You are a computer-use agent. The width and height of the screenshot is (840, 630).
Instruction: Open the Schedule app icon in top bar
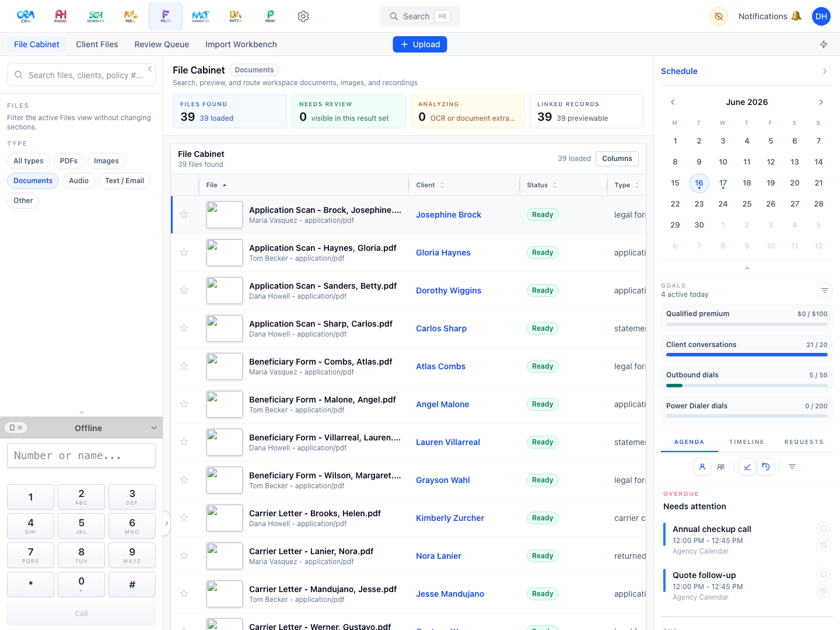[96, 16]
